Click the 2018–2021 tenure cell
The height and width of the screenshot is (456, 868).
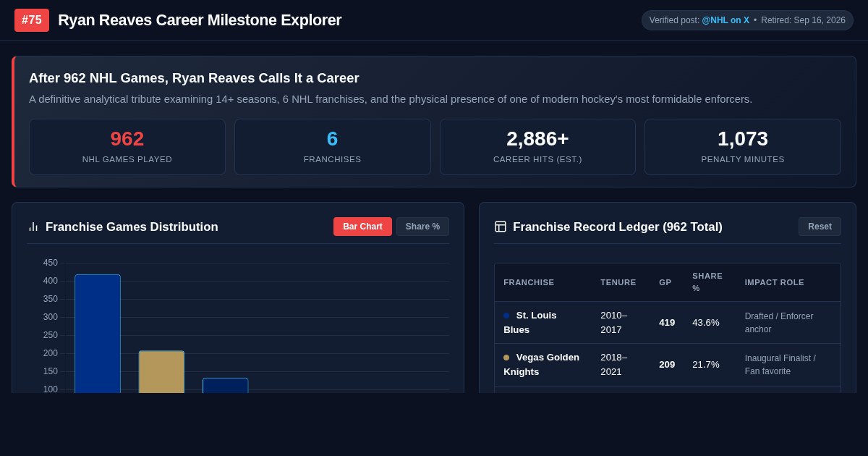click(614, 365)
